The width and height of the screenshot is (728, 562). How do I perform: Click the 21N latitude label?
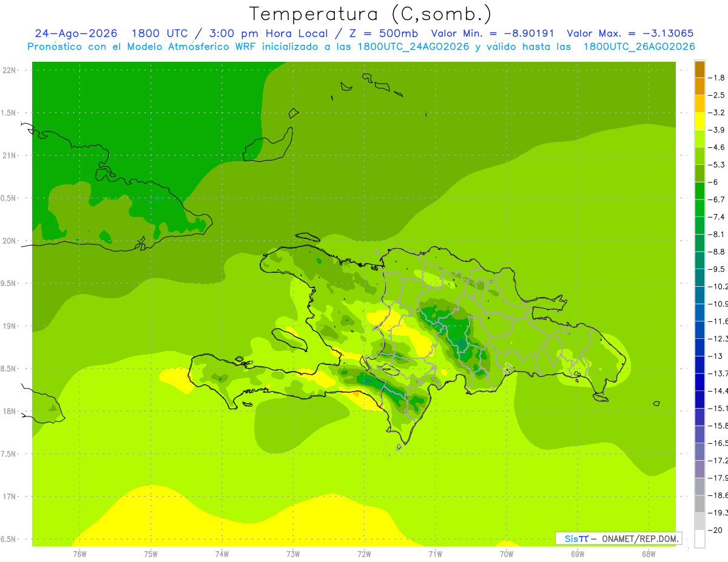point(10,155)
